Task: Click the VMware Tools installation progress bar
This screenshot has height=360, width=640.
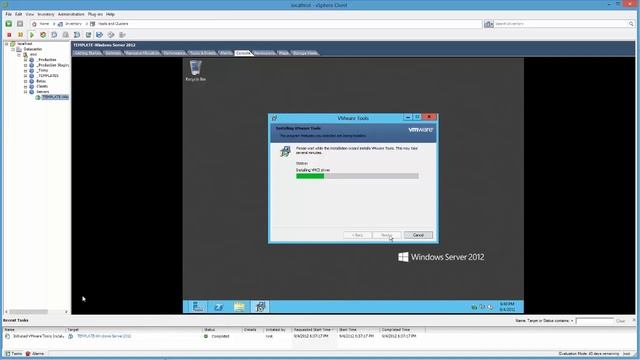Action: pos(357,176)
